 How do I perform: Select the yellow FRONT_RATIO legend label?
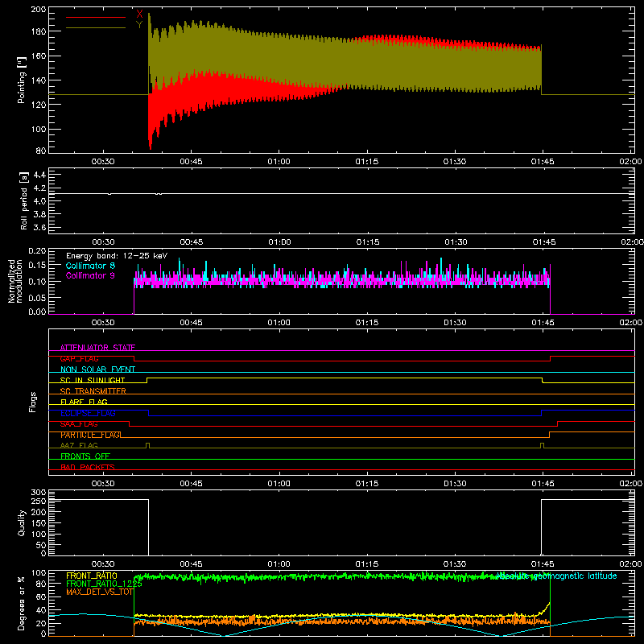[92, 576]
